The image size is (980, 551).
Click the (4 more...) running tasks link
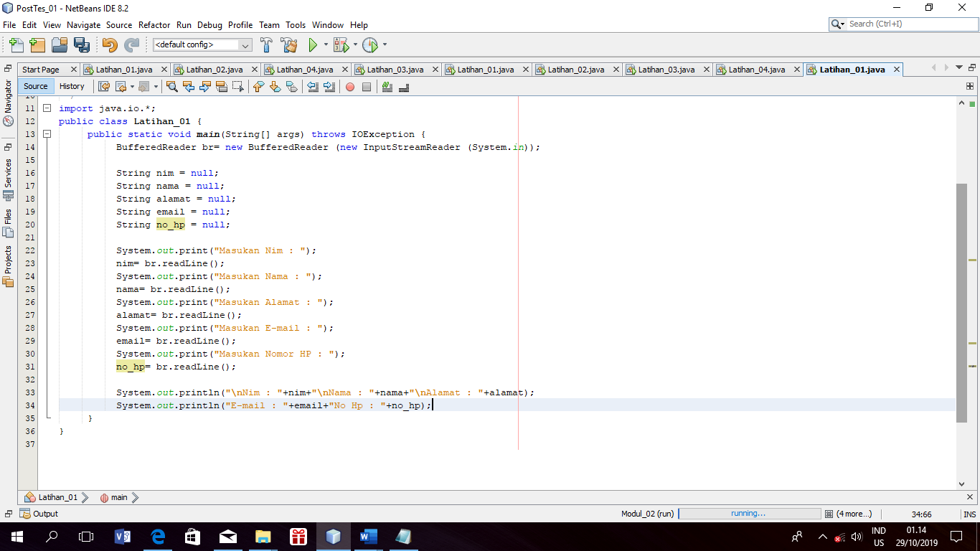click(854, 514)
